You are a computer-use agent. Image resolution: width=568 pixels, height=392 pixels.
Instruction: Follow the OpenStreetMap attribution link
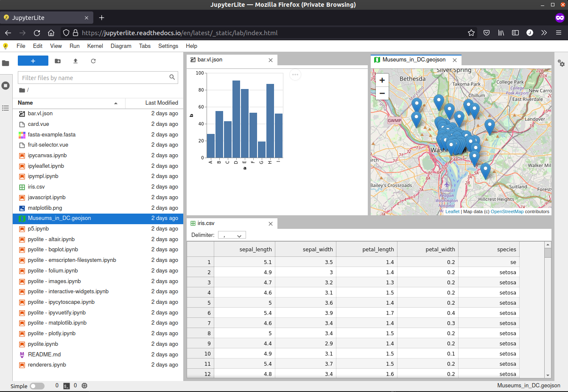[x=507, y=211]
